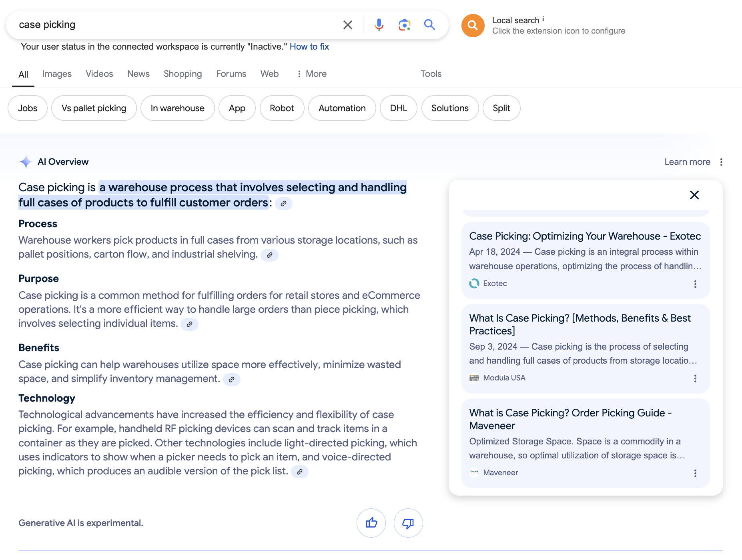Click the link icon after 'the pick list'
Image resolution: width=742 pixels, height=560 pixels.
[x=299, y=472]
